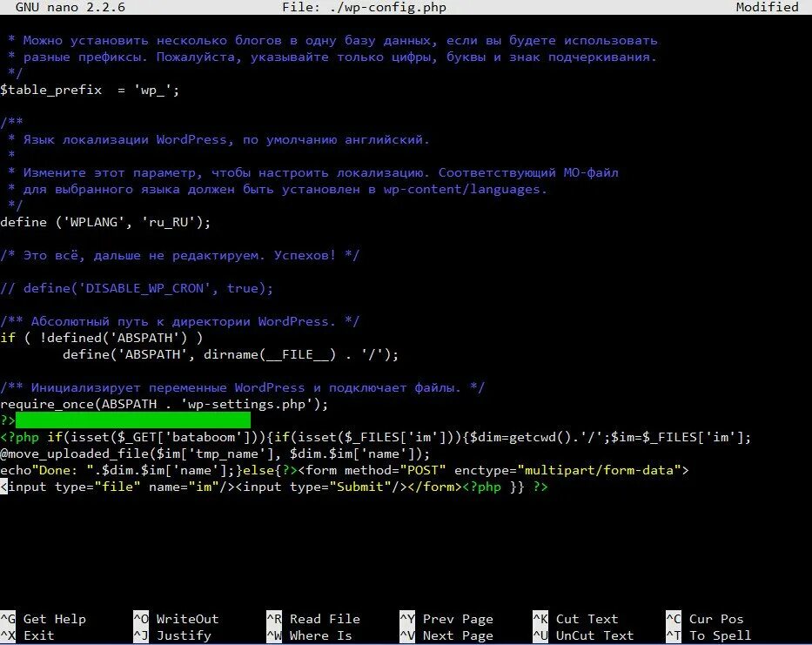Click the ^Y Prev Page shortcut

coord(446,619)
